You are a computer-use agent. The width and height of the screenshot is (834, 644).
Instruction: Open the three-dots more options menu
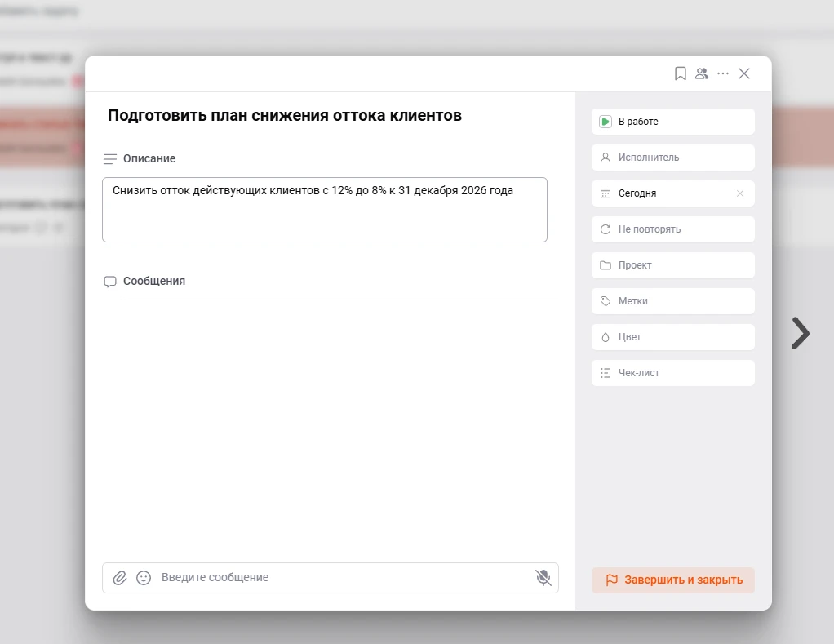click(x=723, y=73)
